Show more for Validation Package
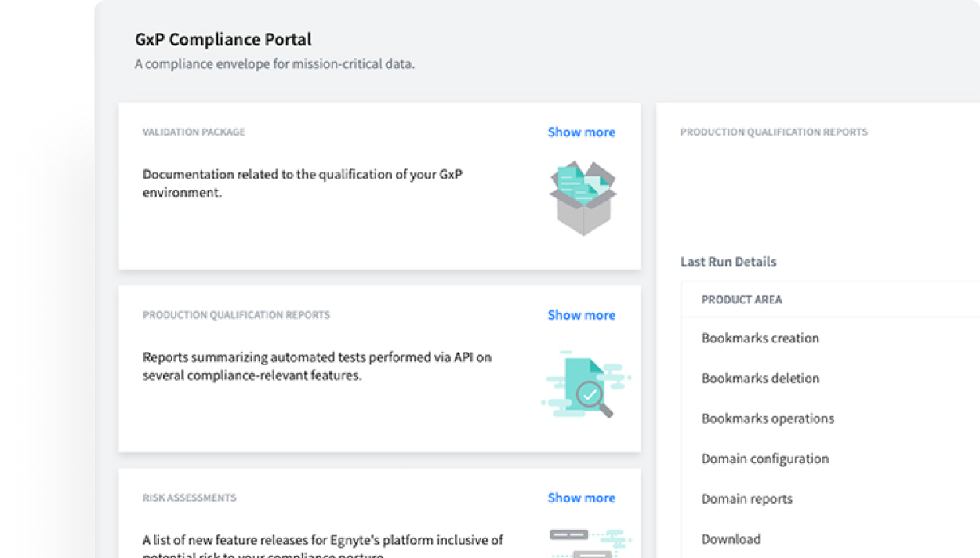 coord(581,132)
